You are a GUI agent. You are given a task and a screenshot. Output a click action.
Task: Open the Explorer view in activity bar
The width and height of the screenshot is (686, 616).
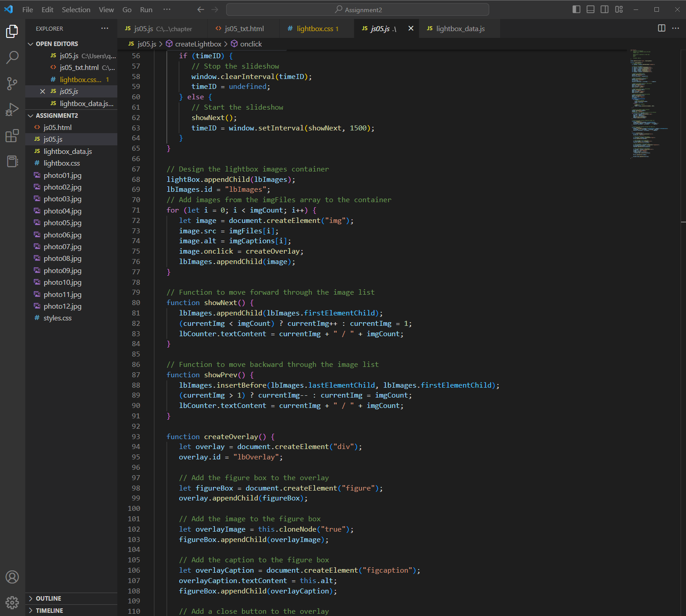(12, 31)
